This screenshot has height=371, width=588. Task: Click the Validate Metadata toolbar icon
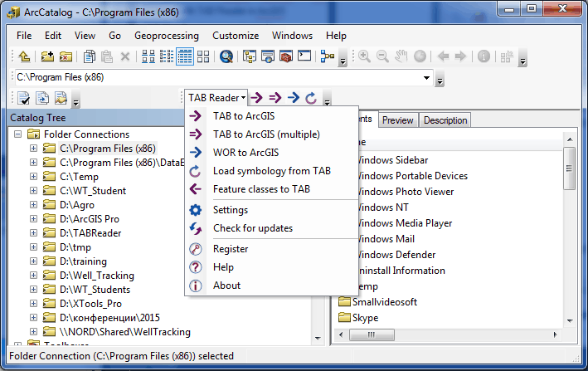24,98
